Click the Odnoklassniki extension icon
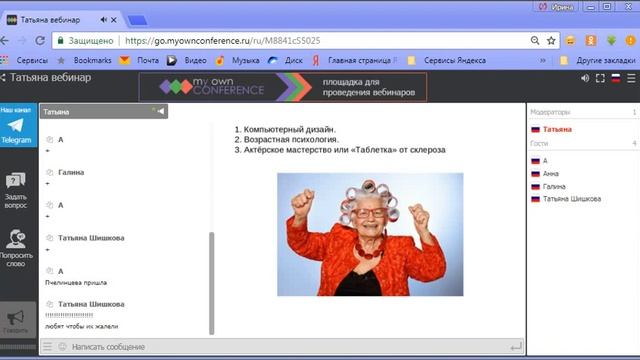Image resolution: width=640 pixels, height=360 pixels. 591,40
